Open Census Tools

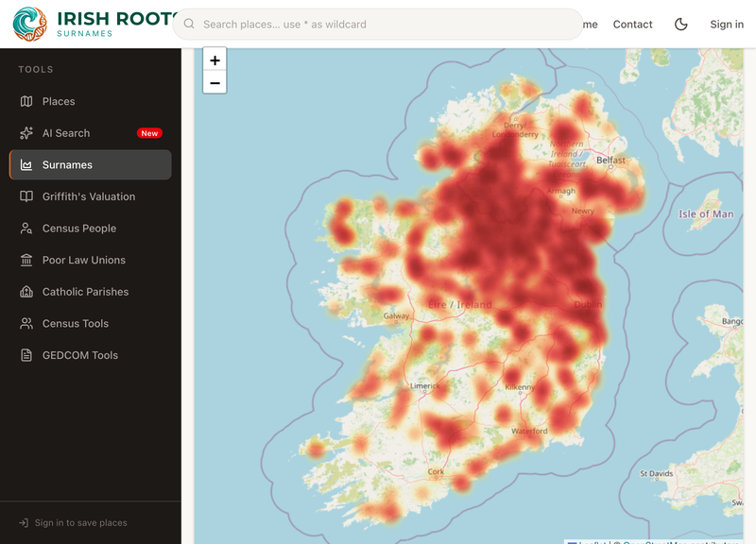pos(91,323)
